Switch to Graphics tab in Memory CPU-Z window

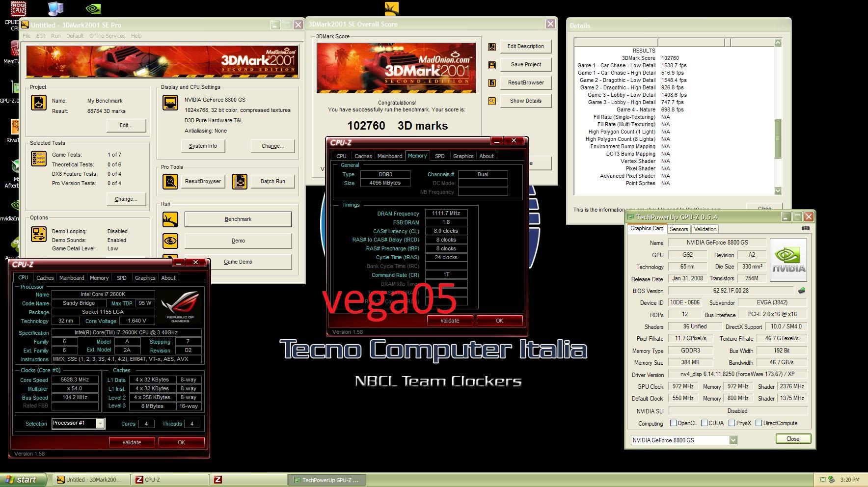point(463,156)
